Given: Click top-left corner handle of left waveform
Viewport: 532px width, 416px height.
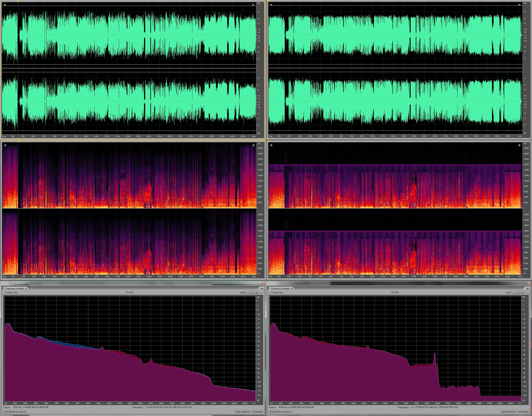Looking at the screenshot, I should (x=5, y=5).
